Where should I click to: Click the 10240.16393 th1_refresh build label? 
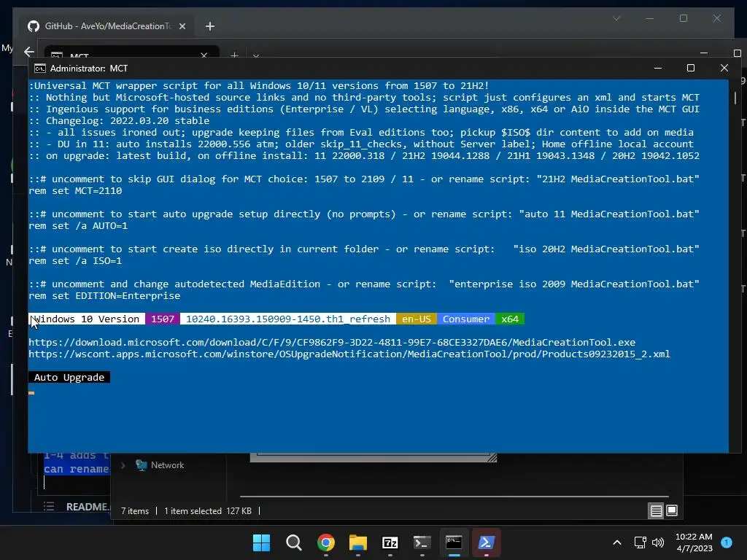[x=287, y=319]
